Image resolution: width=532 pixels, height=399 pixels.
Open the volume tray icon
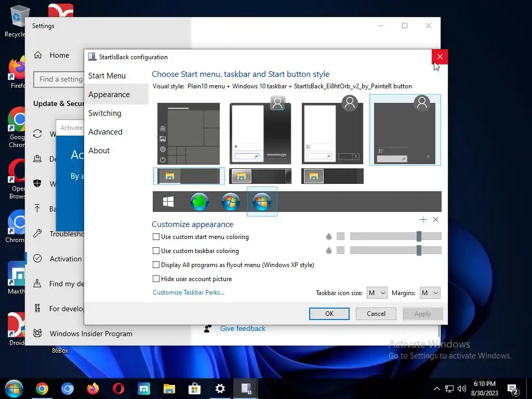[461, 389]
